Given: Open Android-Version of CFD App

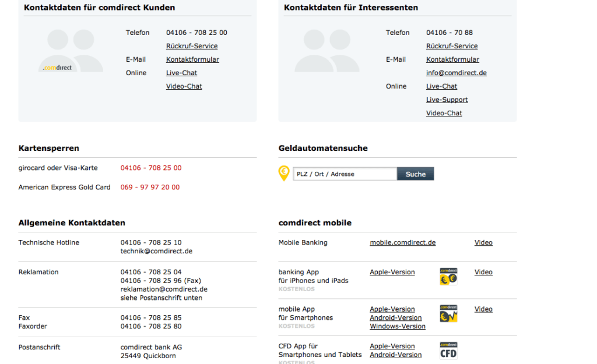Looking at the screenshot, I should tap(396, 355).
